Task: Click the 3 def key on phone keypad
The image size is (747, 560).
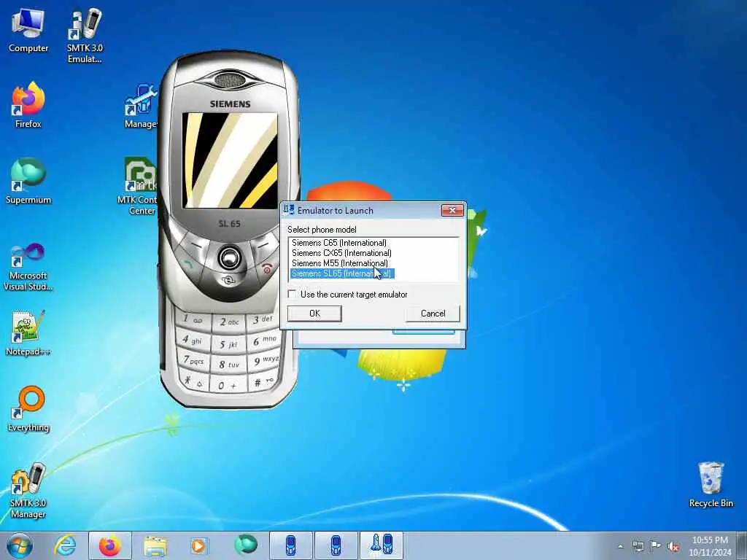Action: (263, 319)
